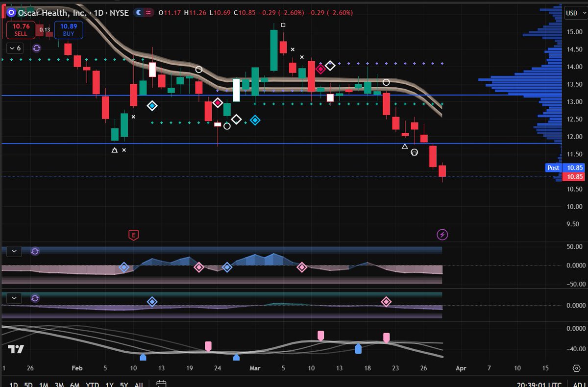Click purple sync icon in first oscillator pane
This screenshot has width=588, height=387.
(x=35, y=251)
